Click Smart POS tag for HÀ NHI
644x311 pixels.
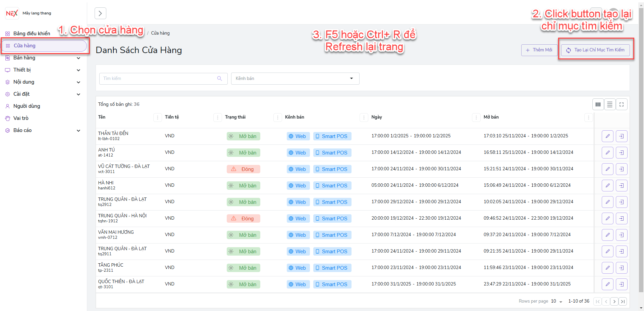pos(332,186)
